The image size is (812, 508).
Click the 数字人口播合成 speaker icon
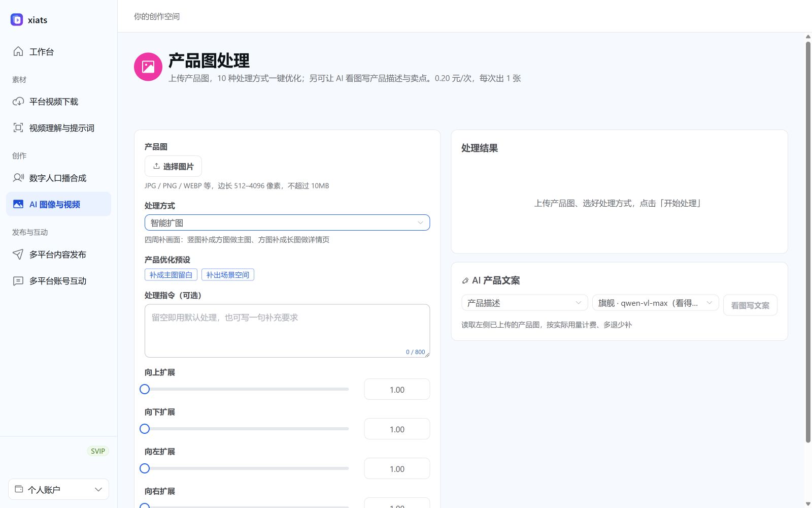(x=18, y=178)
